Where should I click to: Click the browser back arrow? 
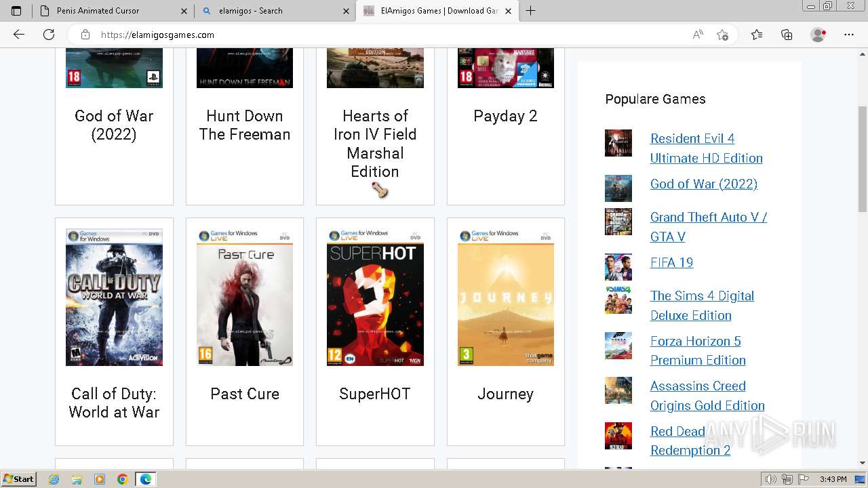(x=19, y=35)
